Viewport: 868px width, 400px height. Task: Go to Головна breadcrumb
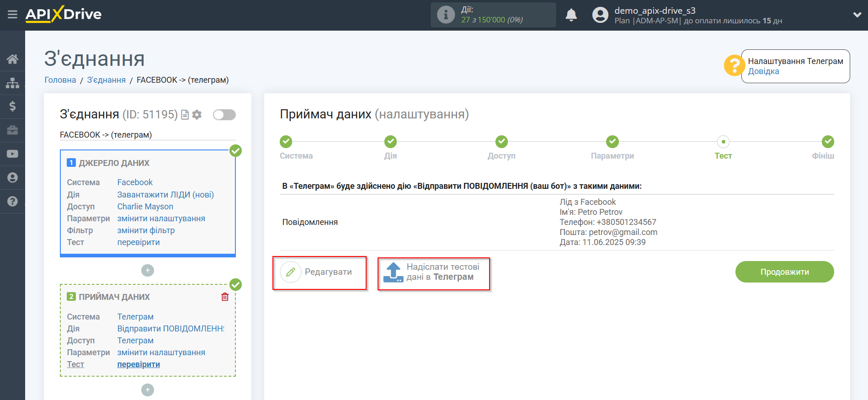click(60, 80)
